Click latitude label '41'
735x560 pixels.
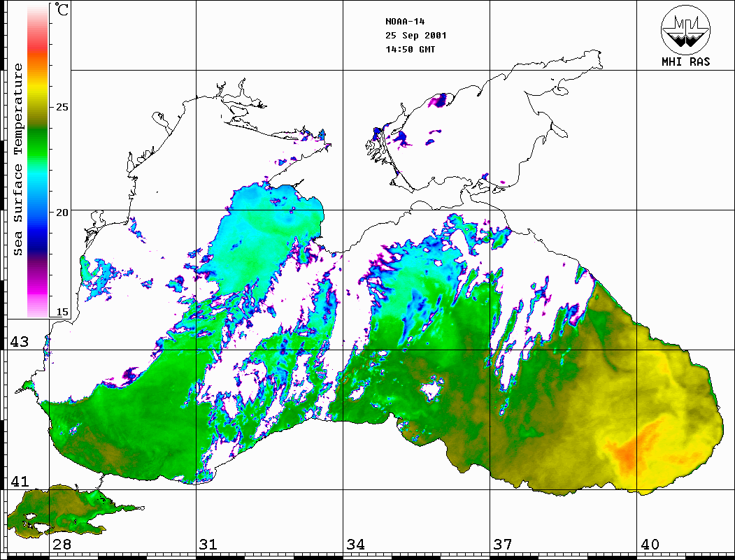[x=20, y=481]
